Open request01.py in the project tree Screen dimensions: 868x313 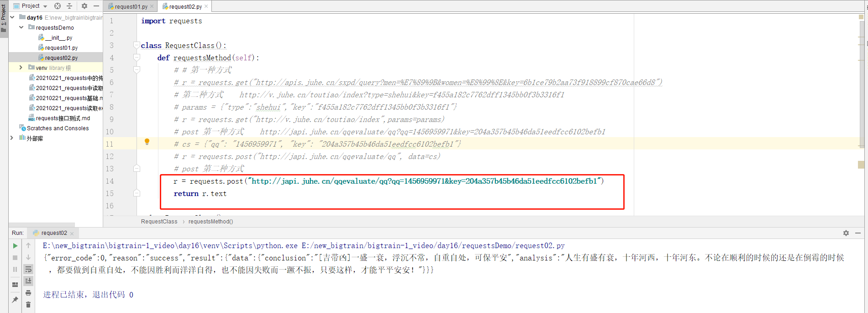pos(58,48)
